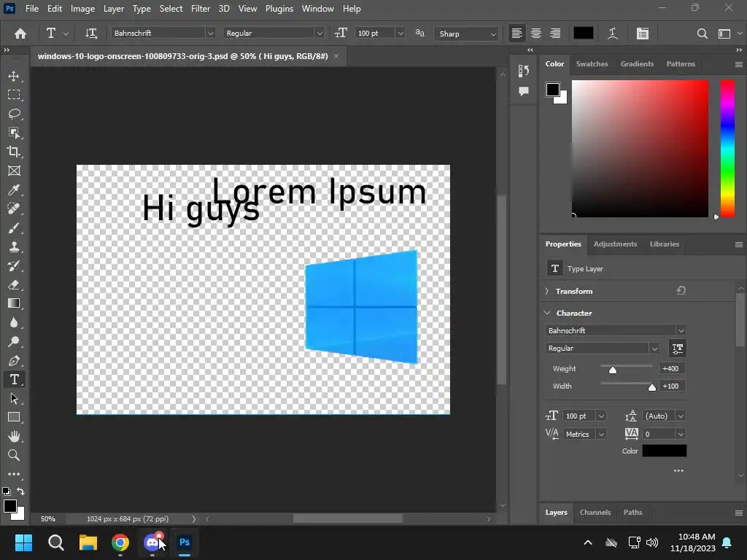Click the Weight value field +400

pyautogui.click(x=672, y=368)
